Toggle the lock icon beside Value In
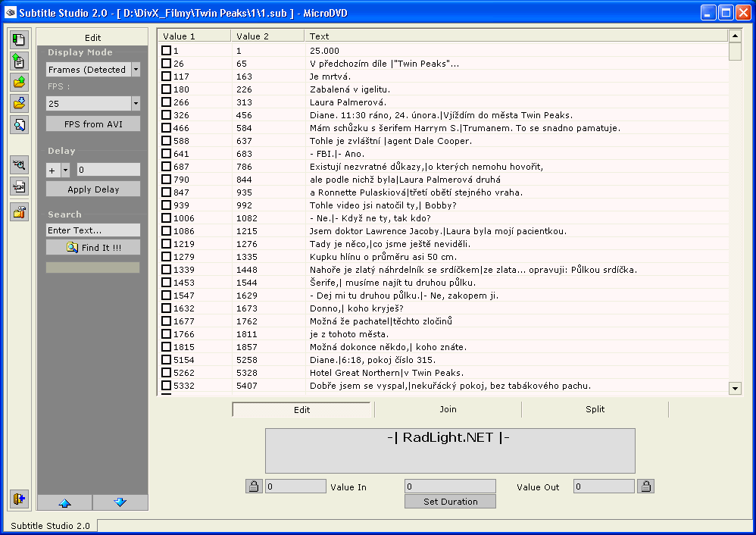The image size is (756, 535). (254, 487)
